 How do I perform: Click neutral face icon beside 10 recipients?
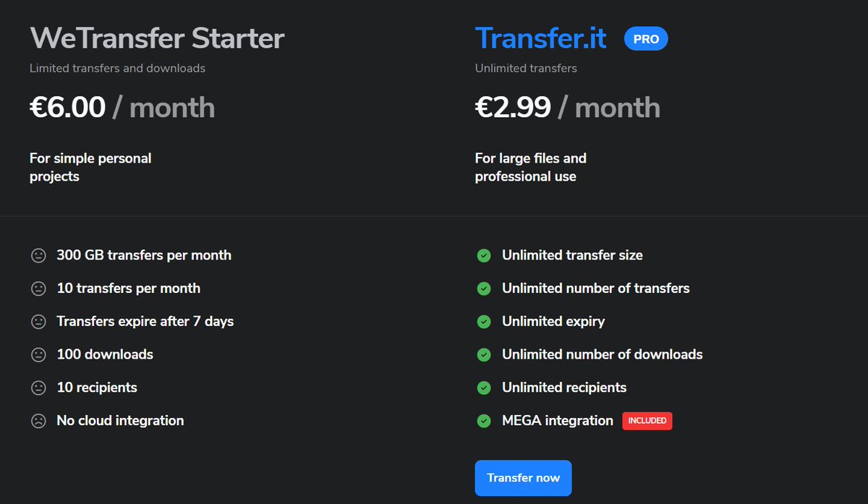click(x=38, y=388)
